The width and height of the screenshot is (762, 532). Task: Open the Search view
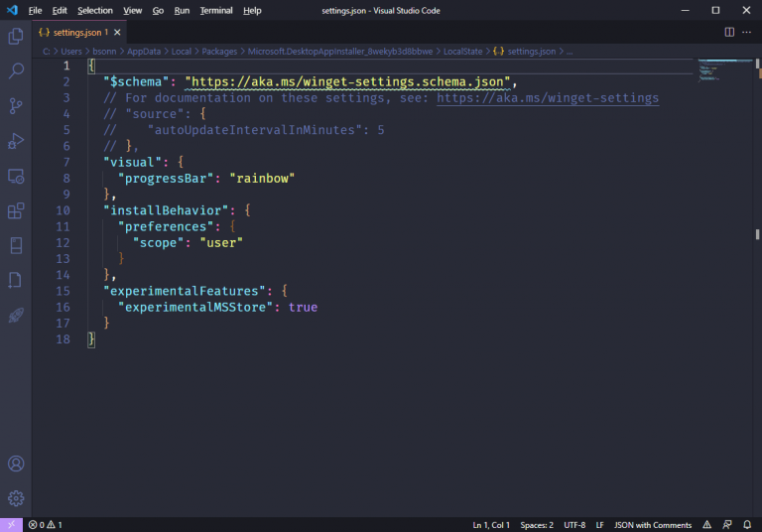click(16, 71)
